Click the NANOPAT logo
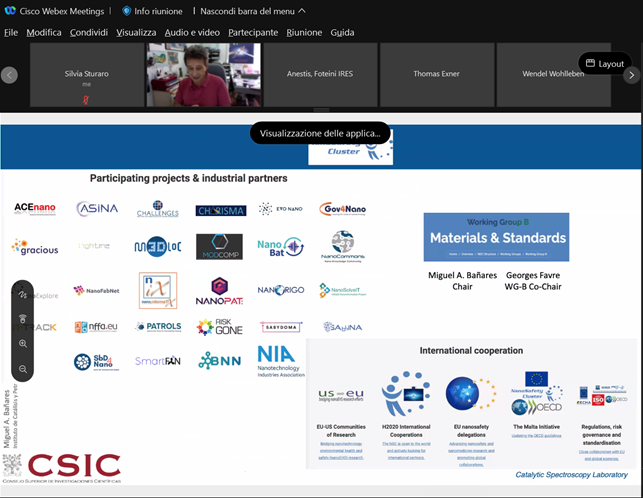 click(x=219, y=291)
